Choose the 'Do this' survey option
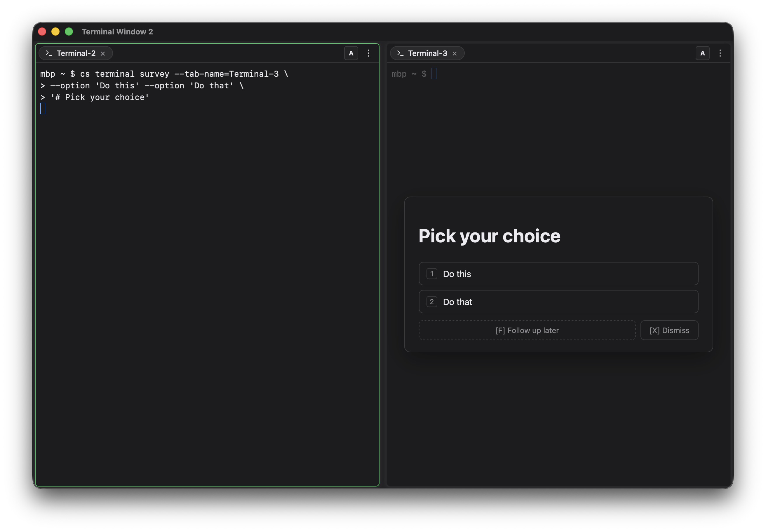This screenshot has width=766, height=532. coord(558,274)
